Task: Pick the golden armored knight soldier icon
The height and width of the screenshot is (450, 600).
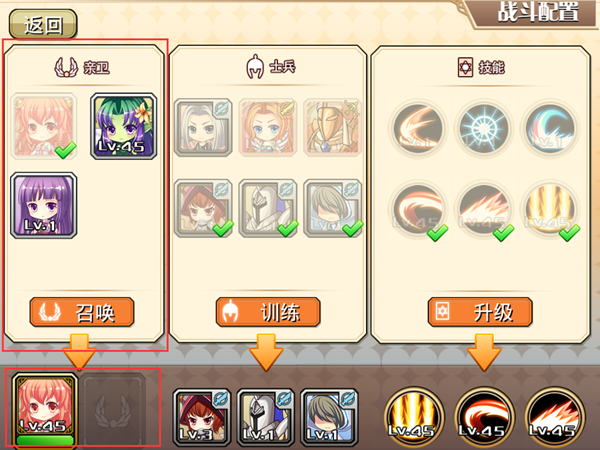Action: [333, 127]
